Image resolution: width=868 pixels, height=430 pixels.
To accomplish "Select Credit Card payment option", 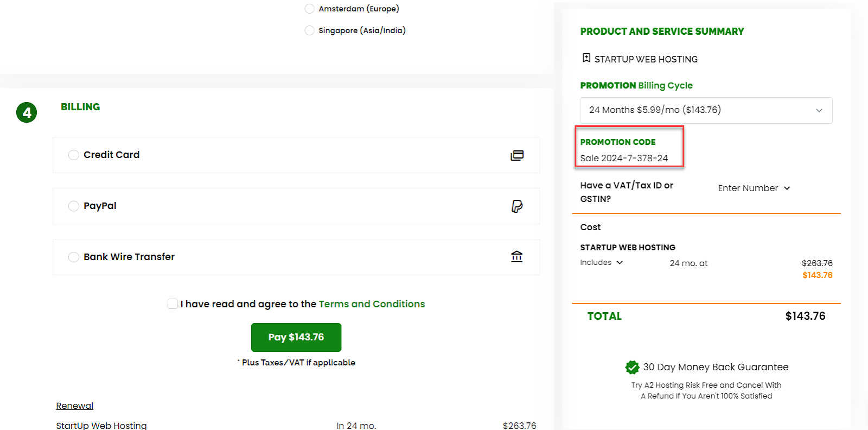I will tap(74, 155).
